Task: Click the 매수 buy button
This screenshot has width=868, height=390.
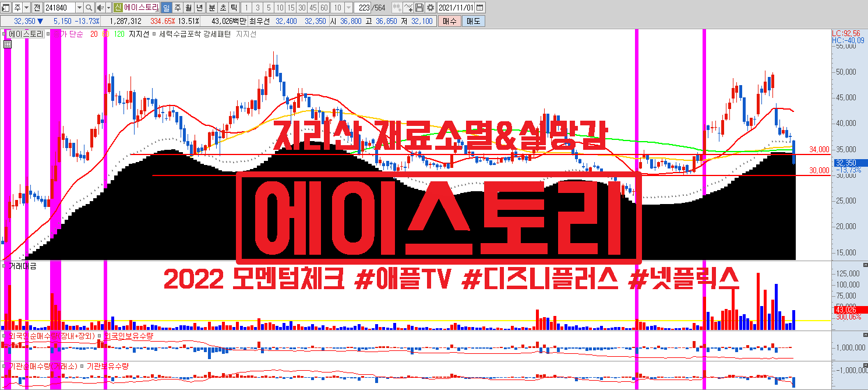Action: point(450,21)
